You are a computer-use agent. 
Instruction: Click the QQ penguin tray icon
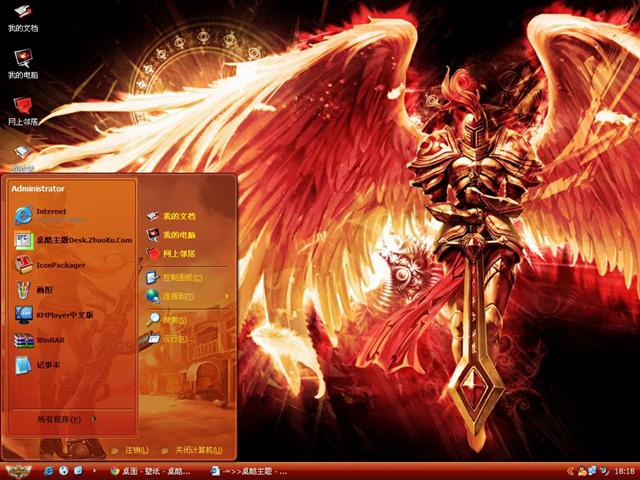tap(582, 471)
